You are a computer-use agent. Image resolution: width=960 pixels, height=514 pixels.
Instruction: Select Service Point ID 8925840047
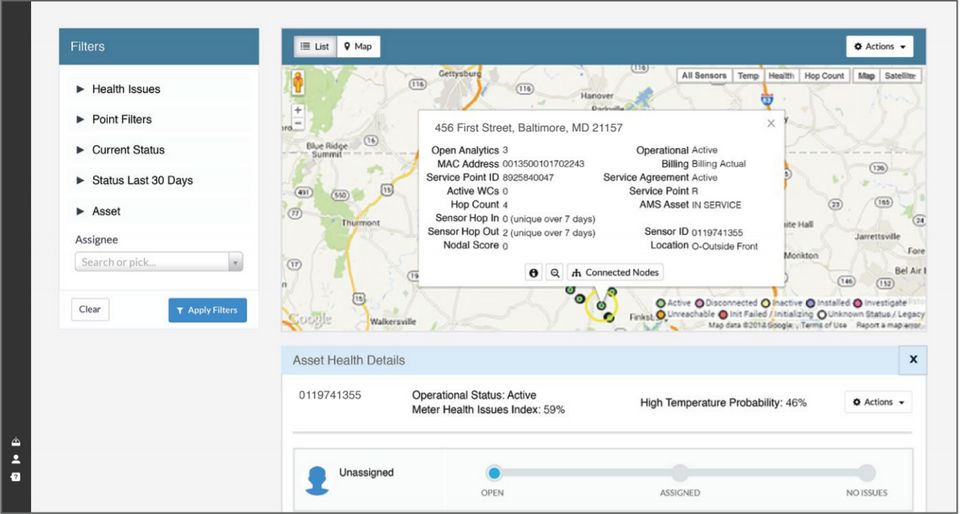coord(528,177)
